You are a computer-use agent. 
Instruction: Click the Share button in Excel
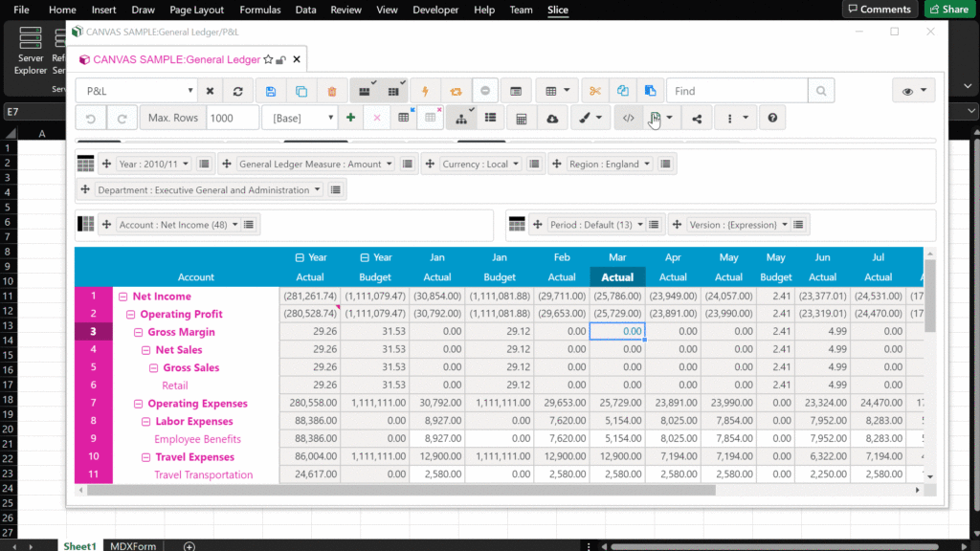click(x=947, y=10)
